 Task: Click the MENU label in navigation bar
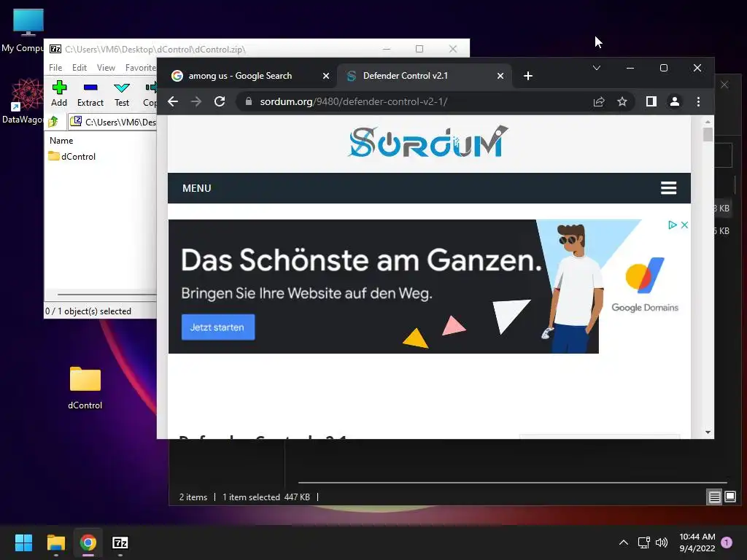click(x=197, y=188)
